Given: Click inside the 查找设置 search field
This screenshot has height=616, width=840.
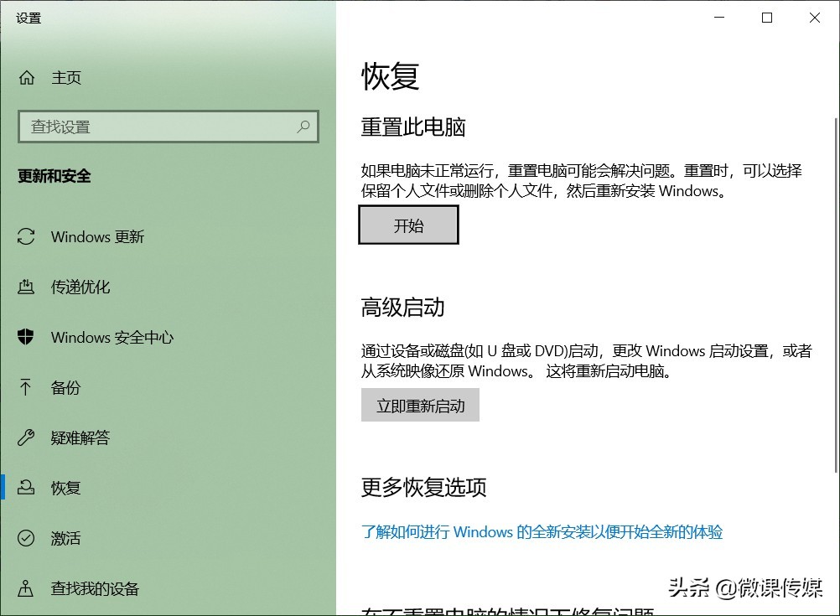Looking at the screenshot, I should 151,127.
